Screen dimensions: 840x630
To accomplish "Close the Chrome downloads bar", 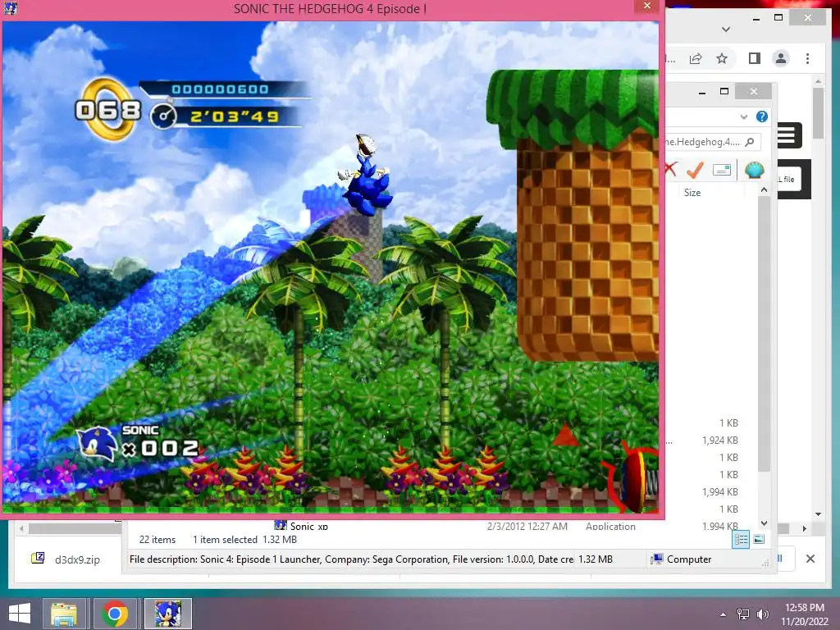I will [x=810, y=559].
